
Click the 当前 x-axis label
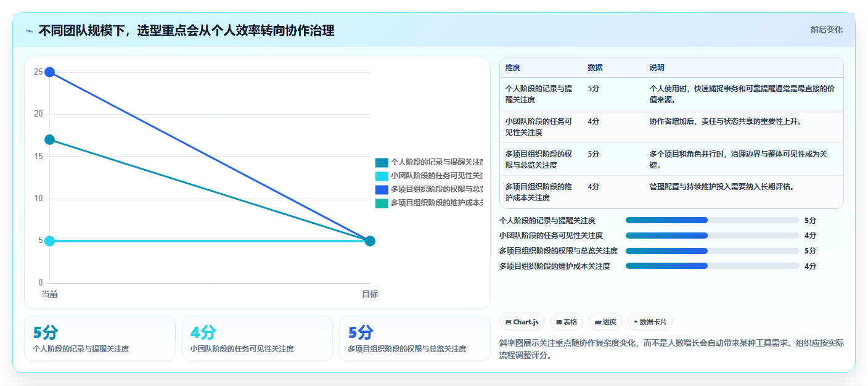[x=50, y=294]
